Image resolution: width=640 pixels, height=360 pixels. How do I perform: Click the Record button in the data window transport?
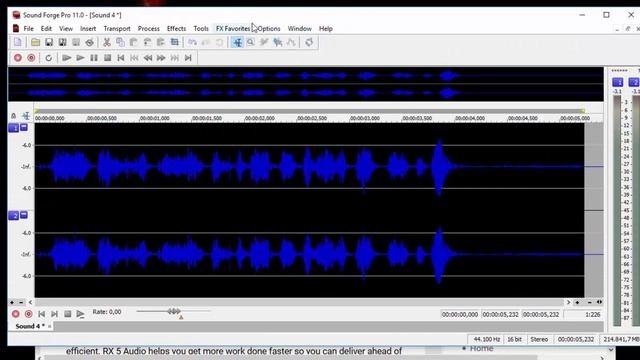click(x=15, y=314)
